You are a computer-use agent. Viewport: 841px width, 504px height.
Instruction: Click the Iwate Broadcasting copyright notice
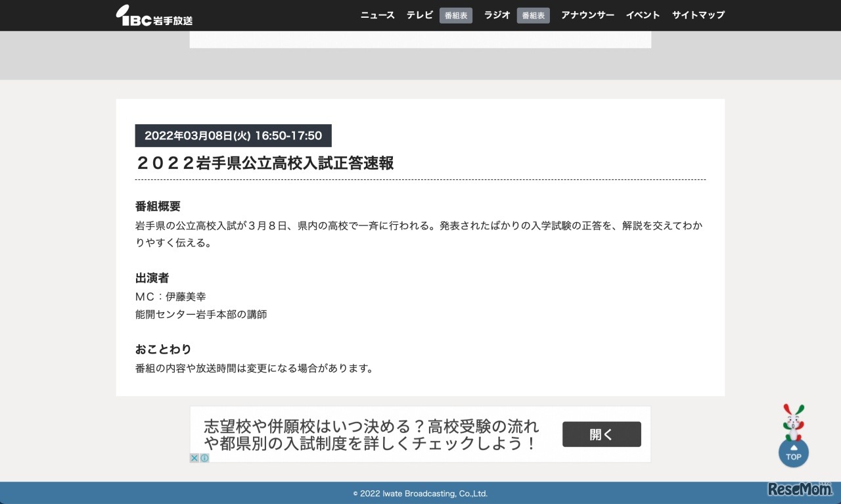click(x=420, y=493)
